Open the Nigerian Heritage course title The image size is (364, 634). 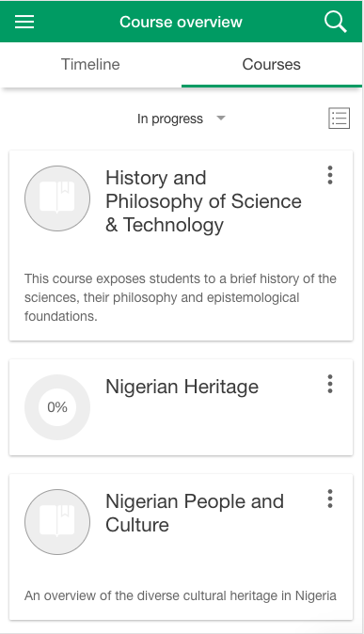182,387
